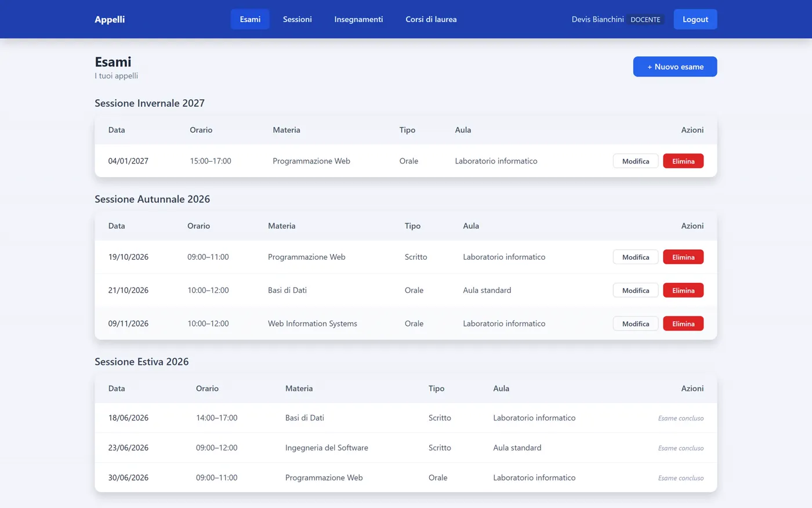Remove the 21/10/2026 Basi di Dati exam
This screenshot has height=508, width=812.
click(683, 291)
